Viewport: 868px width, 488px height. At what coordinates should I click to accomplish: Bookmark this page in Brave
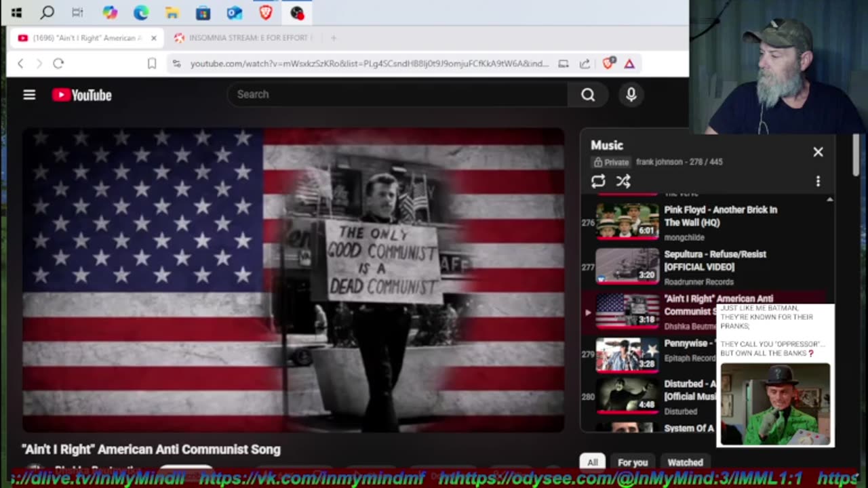click(x=152, y=64)
